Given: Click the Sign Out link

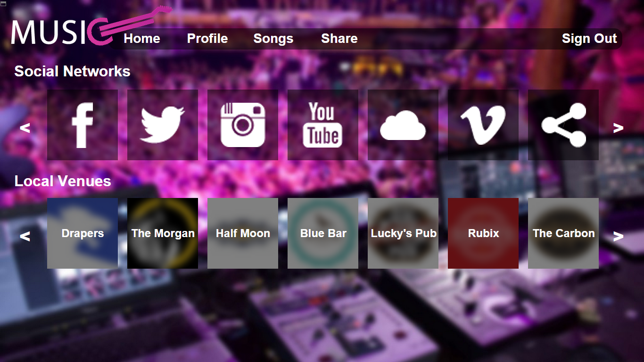Looking at the screenshot, I should point(589,39).
